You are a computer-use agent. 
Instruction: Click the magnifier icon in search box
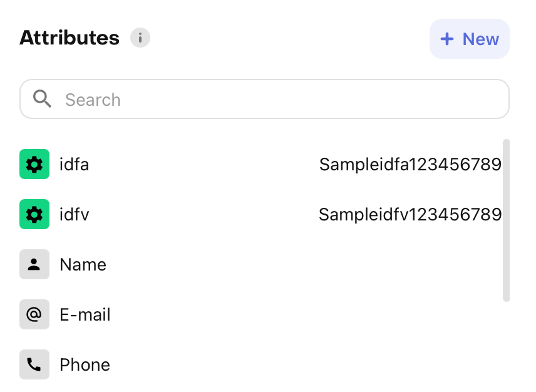click(42, 99)
